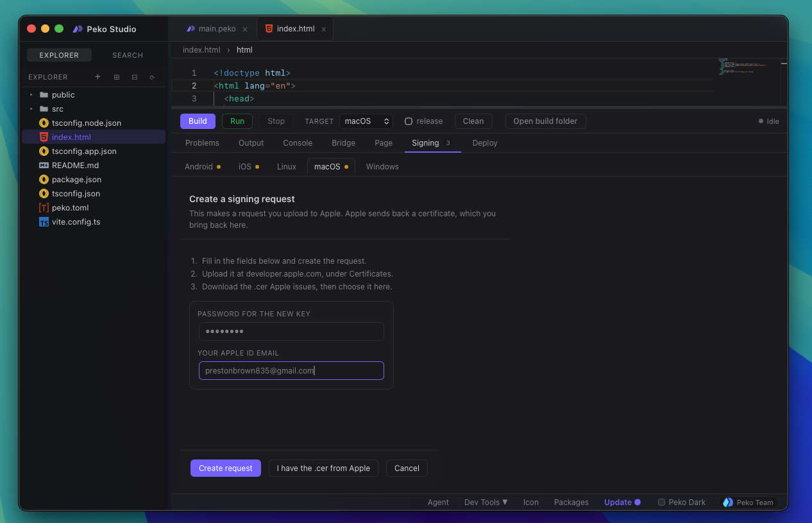Switch to Windows signing platform tab
This screenshot has width=812, height=523.
click(382, 167)
